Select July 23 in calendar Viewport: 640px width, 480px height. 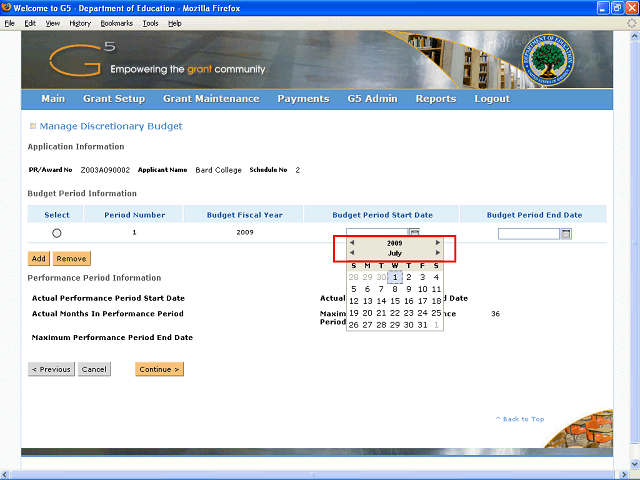(x=409, y=313)
